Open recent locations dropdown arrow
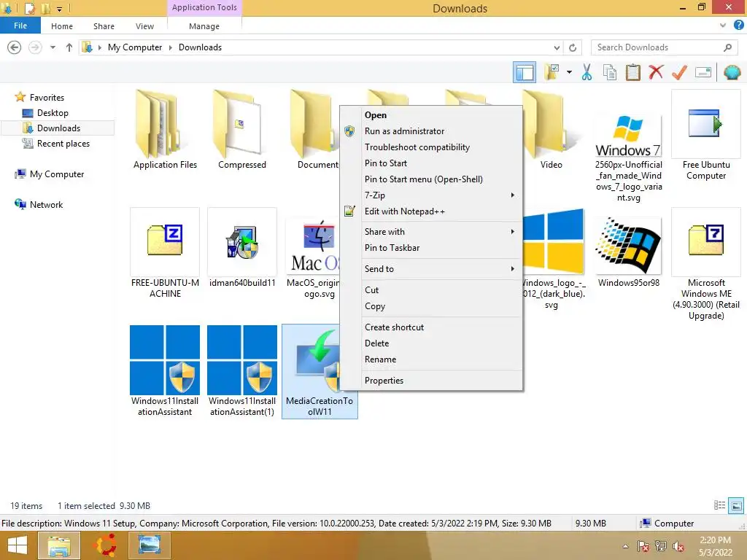The height and width of the screenshot is (560, 747). [x=53, y=47]
